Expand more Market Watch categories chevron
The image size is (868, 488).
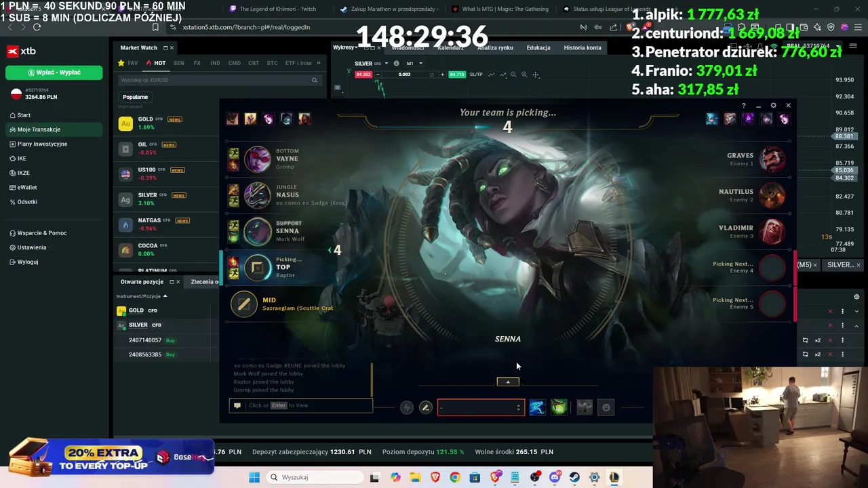pyautogui.click(x=319, y=63)
